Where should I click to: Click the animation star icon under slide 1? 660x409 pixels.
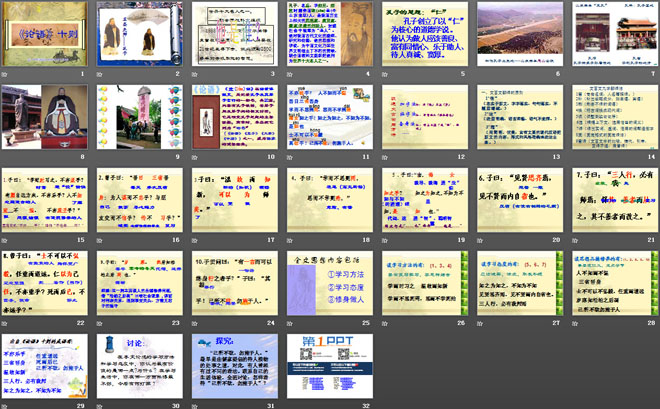coord(7,74)
